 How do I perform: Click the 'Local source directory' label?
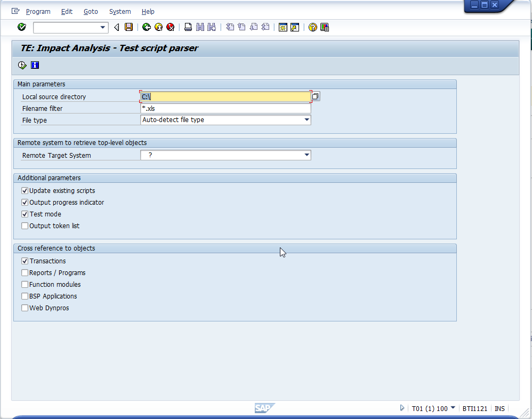click(54, 96)
